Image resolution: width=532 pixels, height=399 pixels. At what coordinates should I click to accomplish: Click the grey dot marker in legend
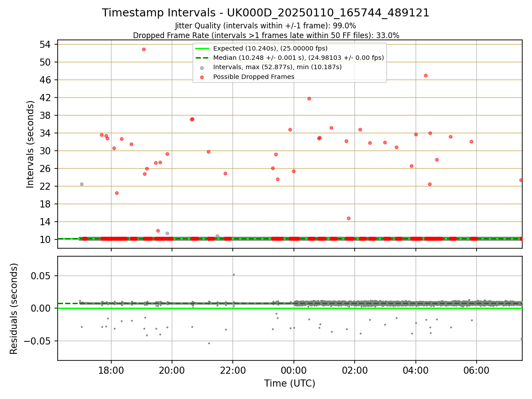[202, 67]
